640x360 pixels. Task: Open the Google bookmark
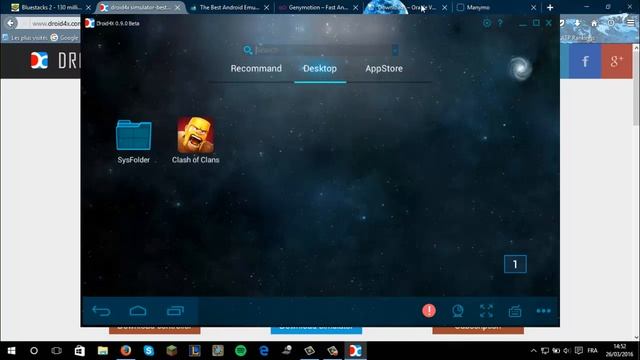(64, 38)
